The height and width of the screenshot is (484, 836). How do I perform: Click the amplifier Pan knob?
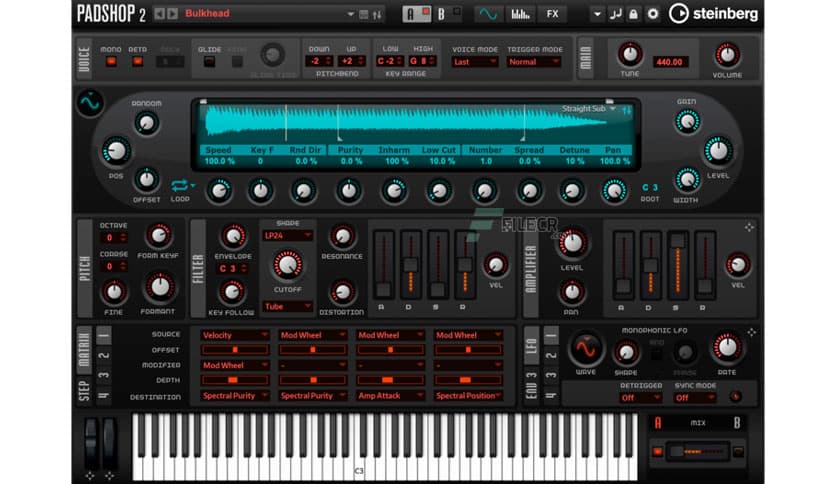(572, 292)
